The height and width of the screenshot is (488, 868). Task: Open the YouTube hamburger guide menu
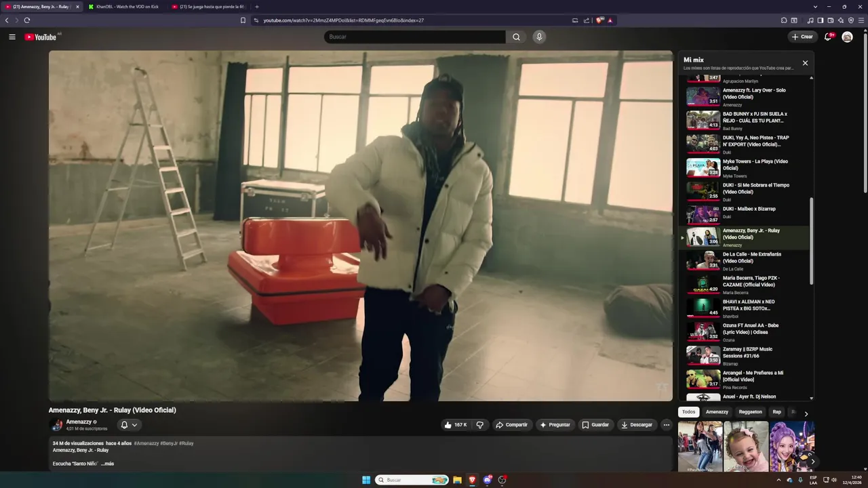tap(12, 37)
